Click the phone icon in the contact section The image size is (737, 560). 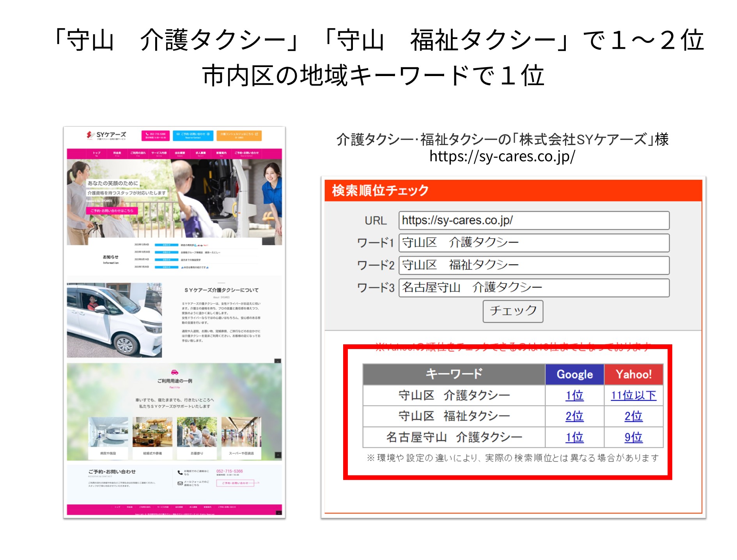click(x=180, y=472)
